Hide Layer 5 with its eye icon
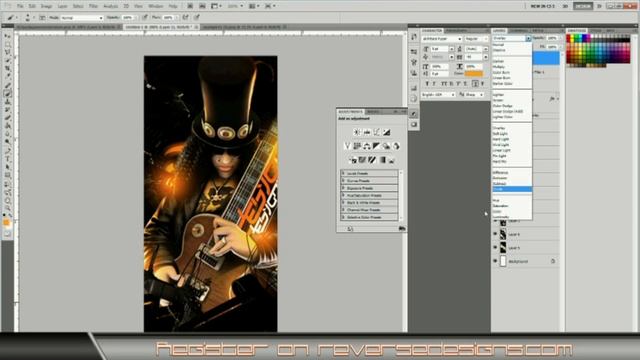 (495, 247)
